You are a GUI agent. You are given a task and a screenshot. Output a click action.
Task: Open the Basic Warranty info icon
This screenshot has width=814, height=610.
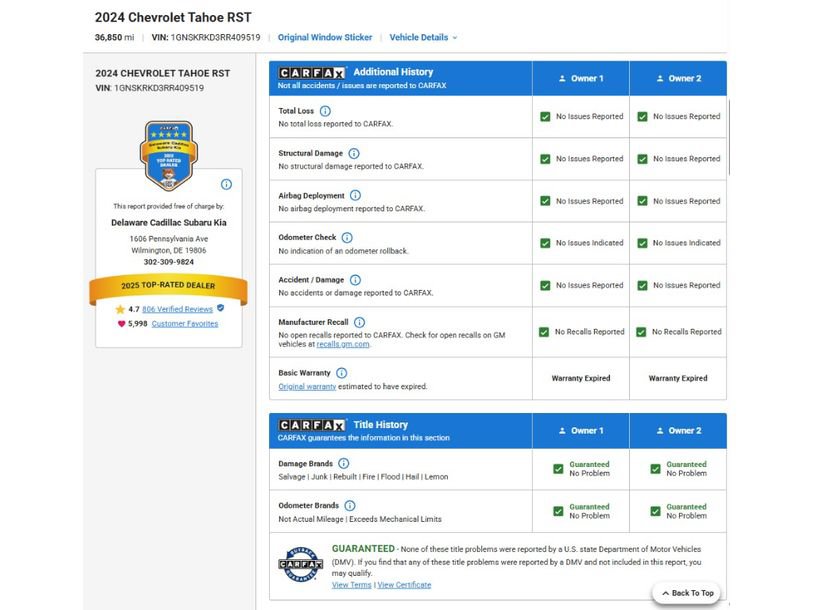[341, 373]
